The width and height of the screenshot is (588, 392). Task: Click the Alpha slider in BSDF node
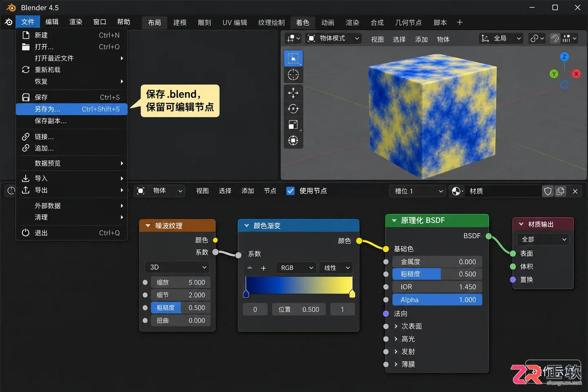coord(437,300)
